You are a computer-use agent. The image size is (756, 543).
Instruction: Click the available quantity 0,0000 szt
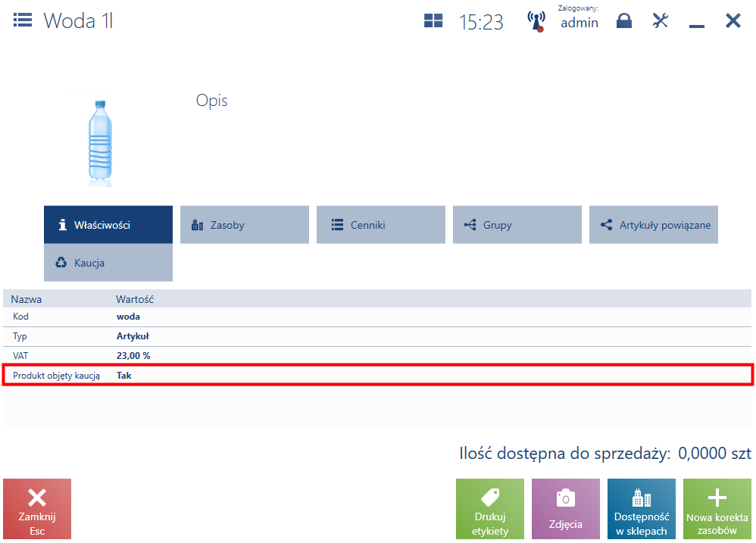714,453
